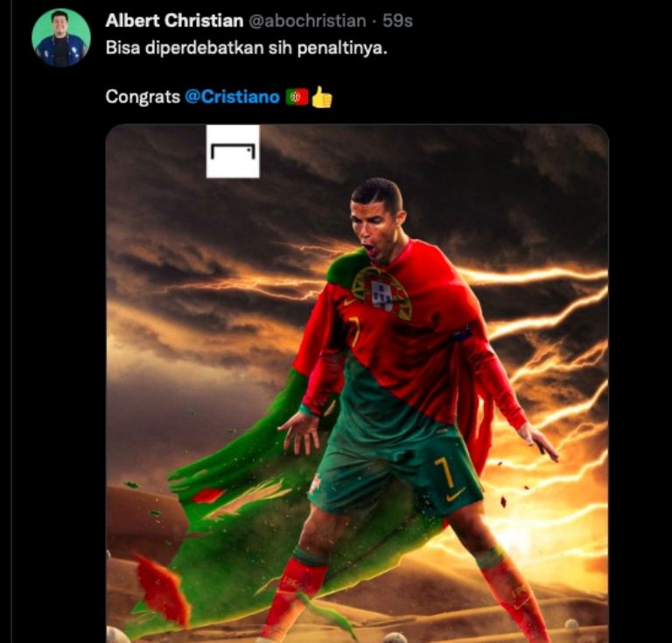Open the @abochristian handle link
This screenshot has height=643, width=672.
pyautogui.click(x=307, y=21)
